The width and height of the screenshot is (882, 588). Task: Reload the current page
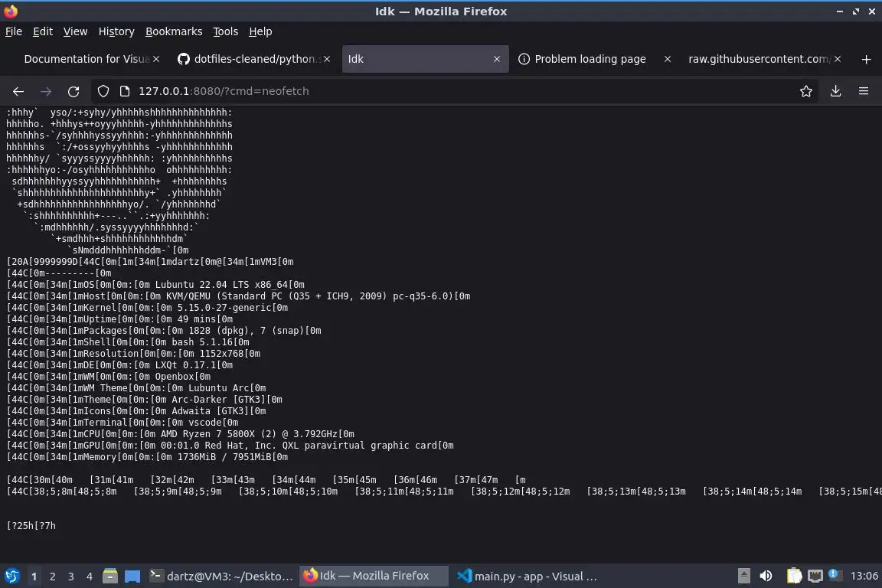73,91
